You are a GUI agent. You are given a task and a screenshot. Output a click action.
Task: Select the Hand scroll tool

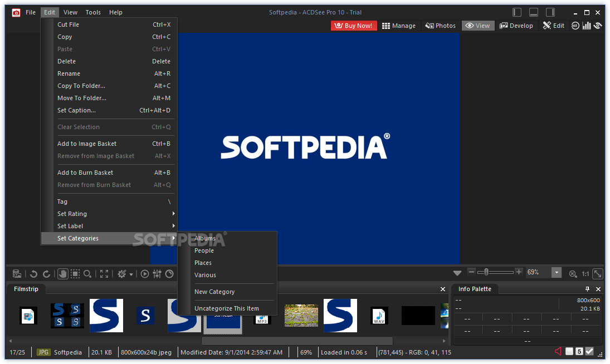click(62, 274)
